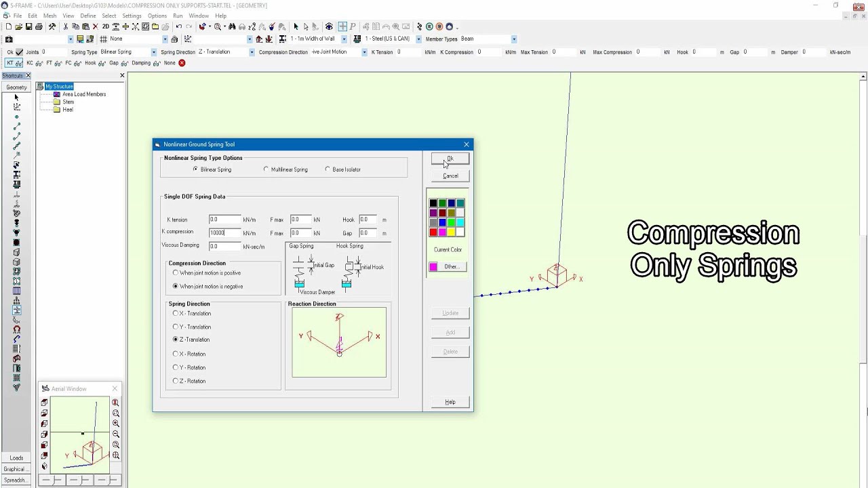Click Ok in Nonlinear Ground Spring Tool
The image size is (868, 488).
coord(450,159)
